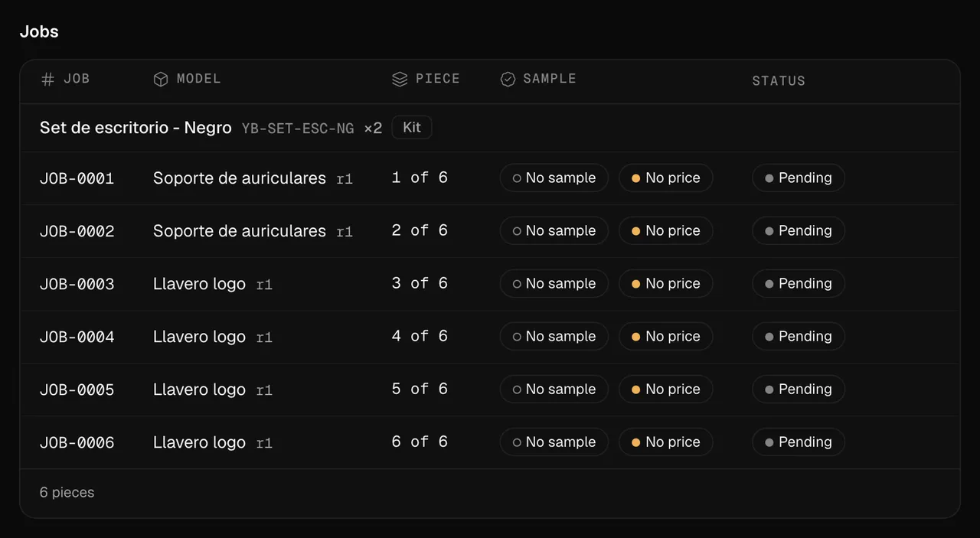Select the JOB-0004 identifier
The image size is (980, 538).
point(77,337)
